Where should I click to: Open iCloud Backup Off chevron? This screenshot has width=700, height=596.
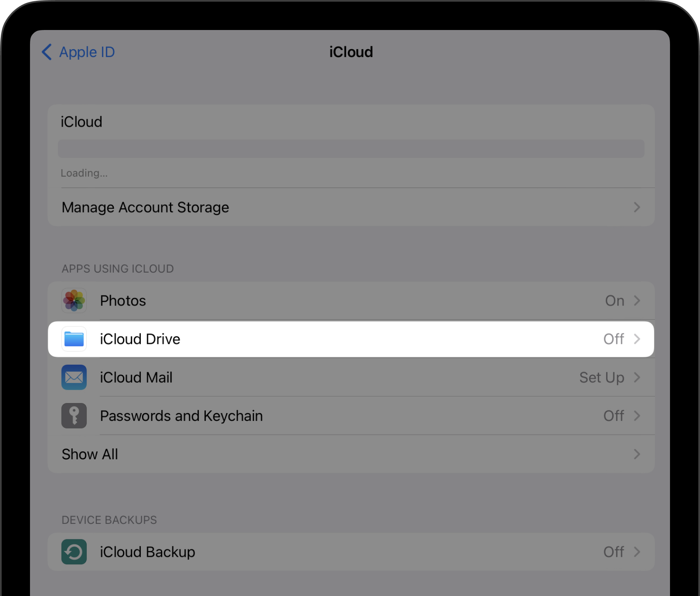tap(637, 552)
